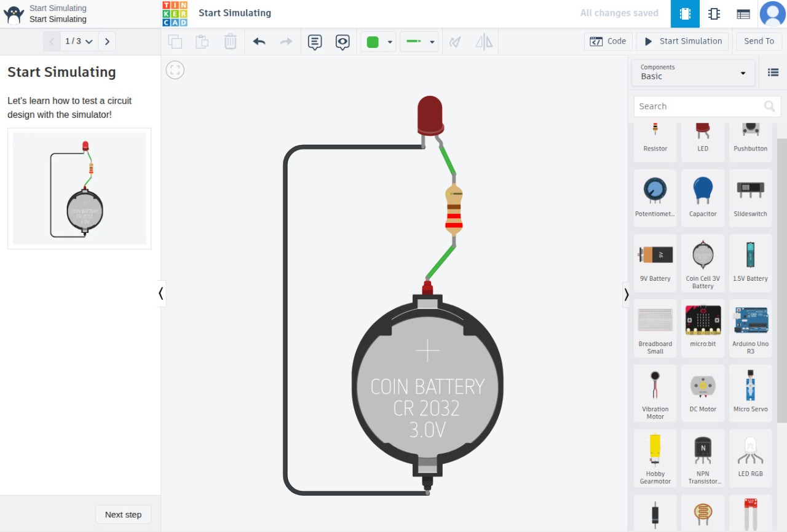
Task: Select the DC Motor component
Action: 703,393
